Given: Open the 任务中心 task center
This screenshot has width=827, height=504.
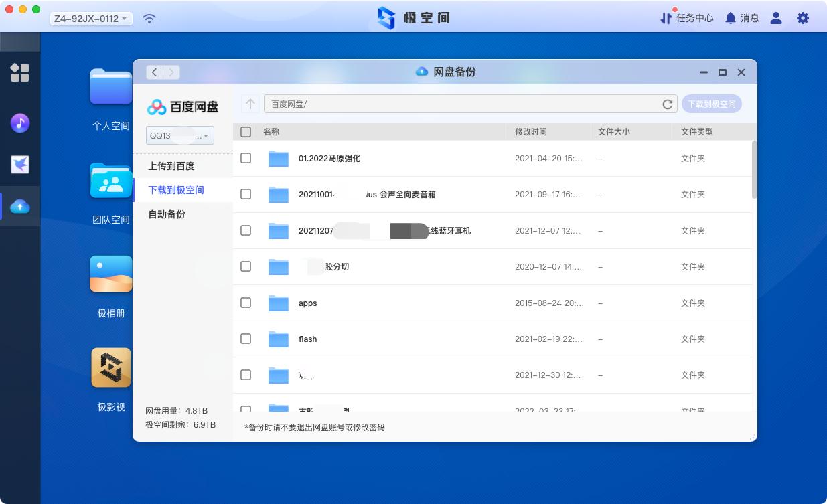Looking at the screenshot, I should pyautogui.click(x=687, y=18).
